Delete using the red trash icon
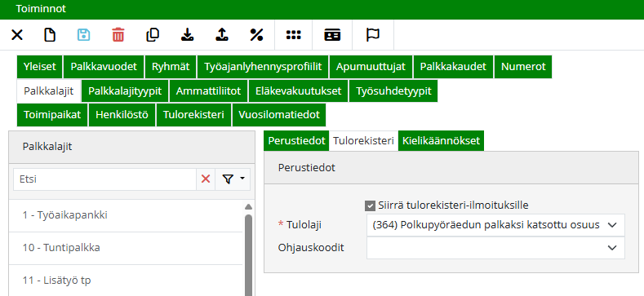This screenshot has width=644, height=296. pyautogui.click(x=118, y=35)
